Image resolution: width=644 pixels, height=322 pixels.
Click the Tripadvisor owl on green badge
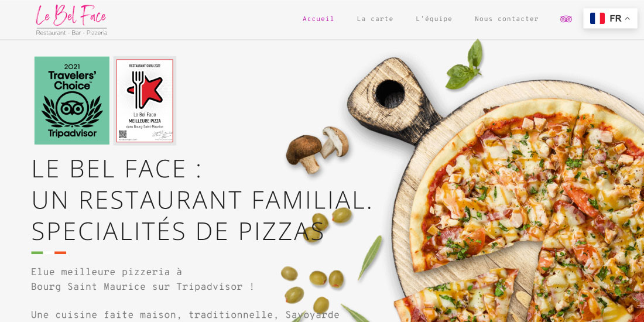(72, 108)
